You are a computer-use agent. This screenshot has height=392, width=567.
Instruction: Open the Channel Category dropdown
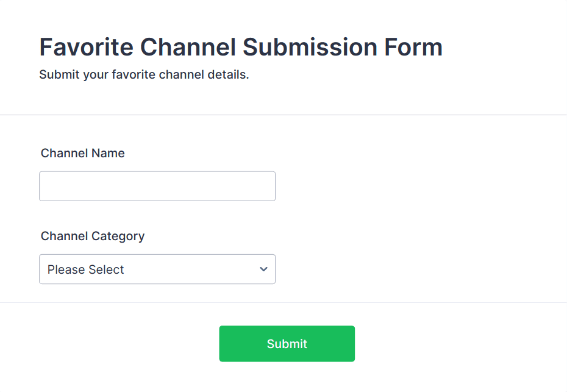pyautogui.click(x=157, y=269)
